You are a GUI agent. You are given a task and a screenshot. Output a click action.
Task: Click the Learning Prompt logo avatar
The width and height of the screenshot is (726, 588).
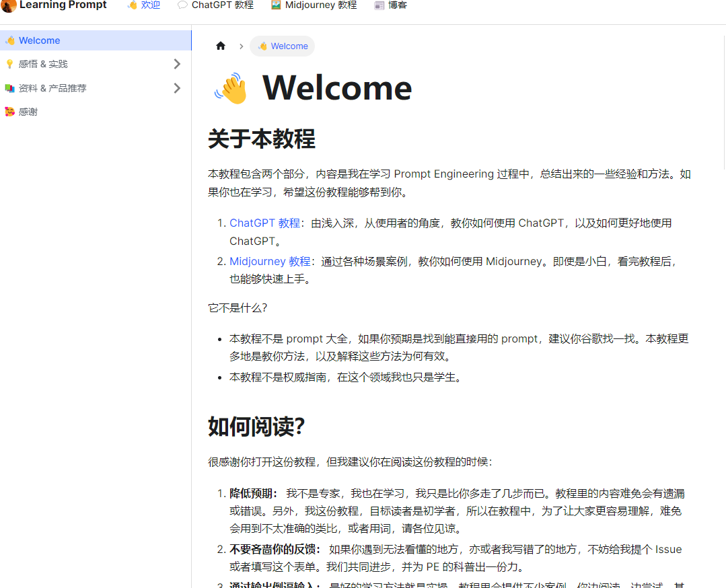9,5
